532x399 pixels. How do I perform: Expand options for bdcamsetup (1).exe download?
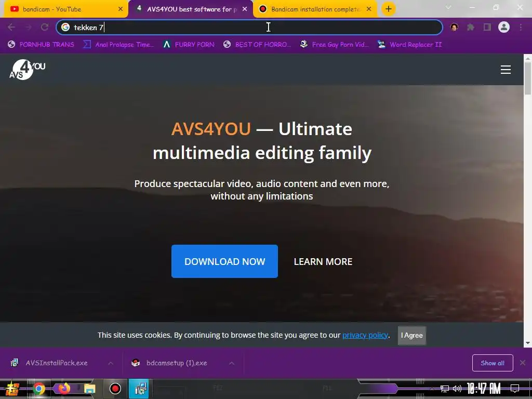231,363
